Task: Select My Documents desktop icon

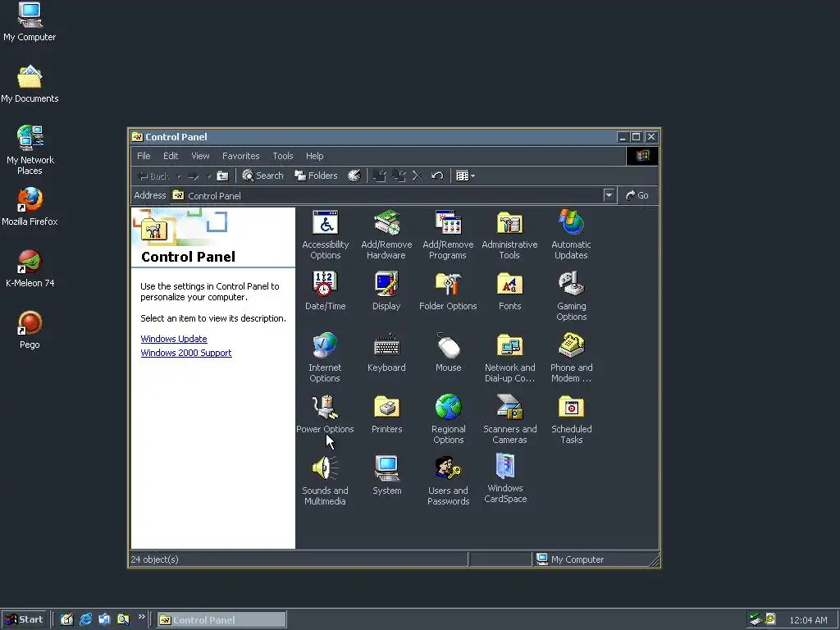Action: click(x=30, y=84)
